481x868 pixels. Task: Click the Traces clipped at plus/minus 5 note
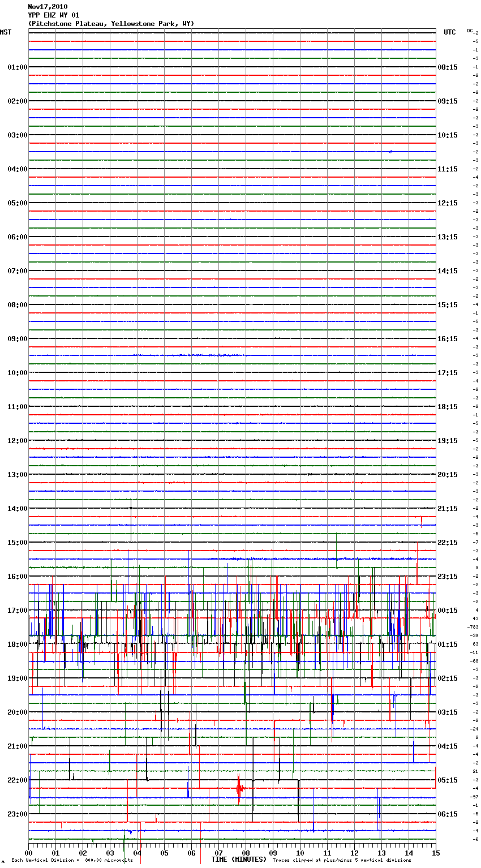click(342, 860)
